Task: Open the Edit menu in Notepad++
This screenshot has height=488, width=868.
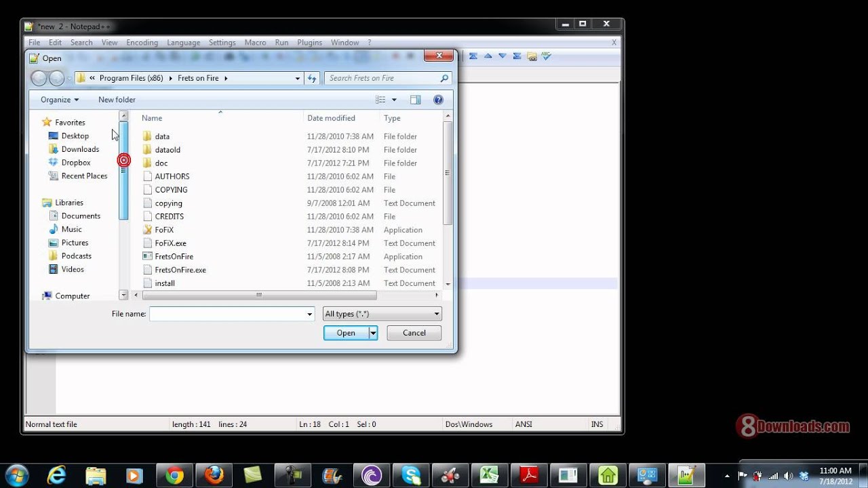Action: pos(55,43)
